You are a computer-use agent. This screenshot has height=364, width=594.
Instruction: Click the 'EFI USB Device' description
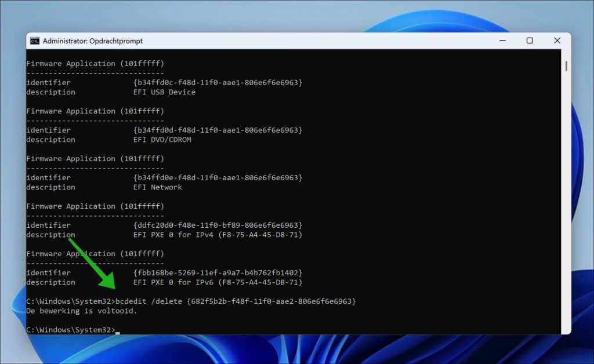pos(164,92)
